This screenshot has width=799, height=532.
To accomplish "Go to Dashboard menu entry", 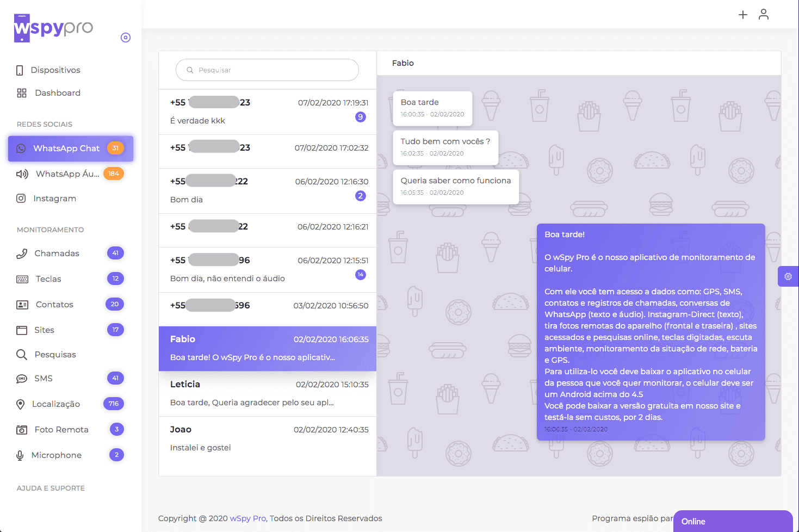I will pos(58,93).
